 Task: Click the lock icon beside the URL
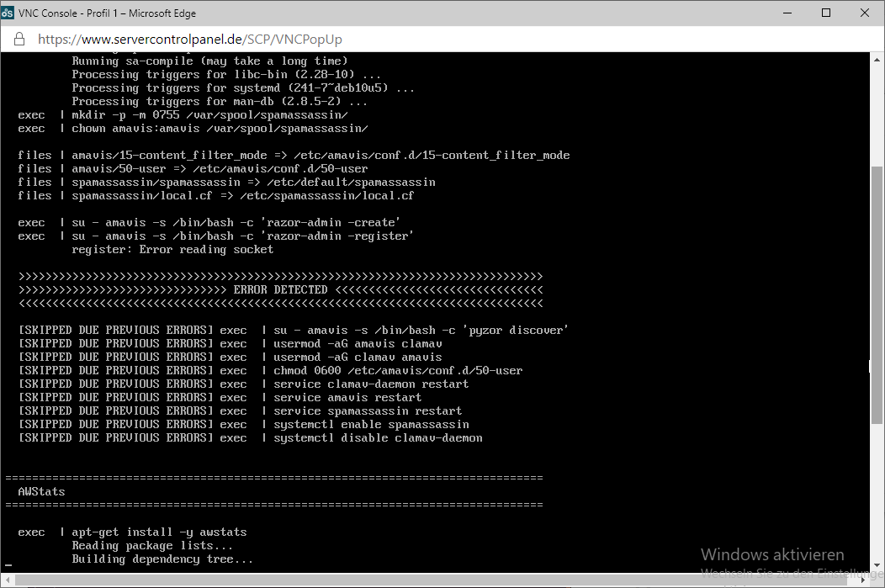[x=19, y=40]
